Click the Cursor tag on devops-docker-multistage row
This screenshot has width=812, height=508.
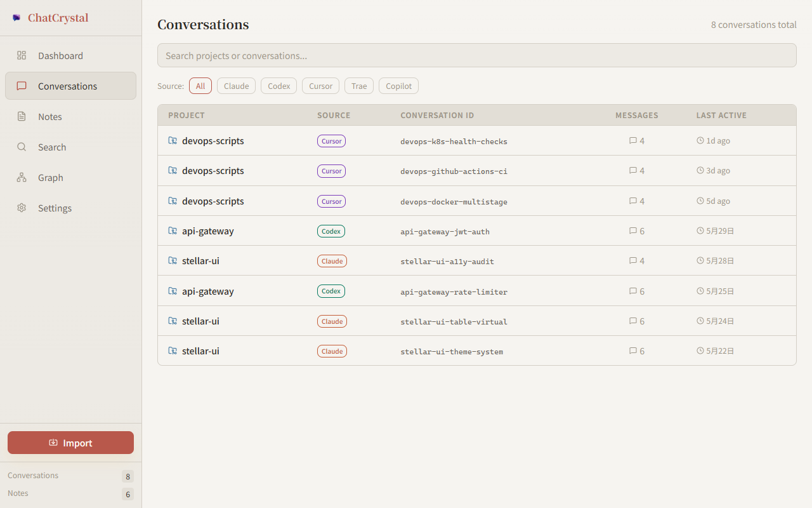tap(331, 201)
